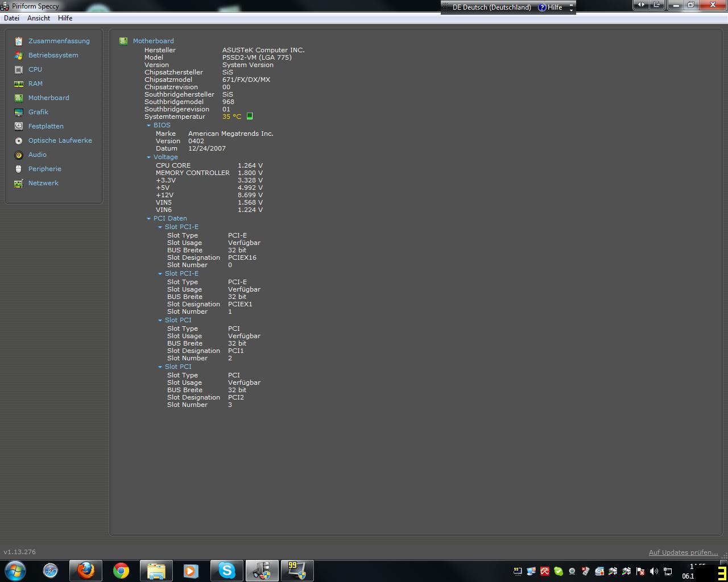The height and width of the screenshot is (582, 728).
Task: Click the Hilfe button on the language bar
Action: point(550,7)
